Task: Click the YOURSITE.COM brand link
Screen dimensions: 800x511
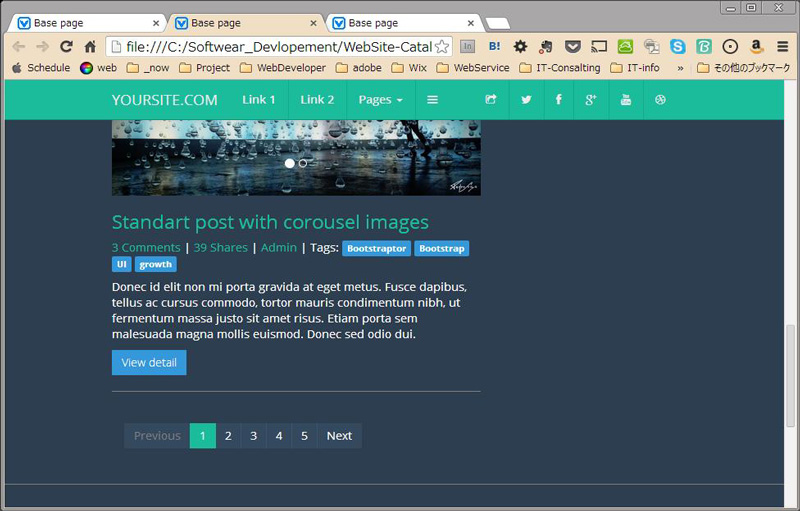Action: (x=165, y=100)
